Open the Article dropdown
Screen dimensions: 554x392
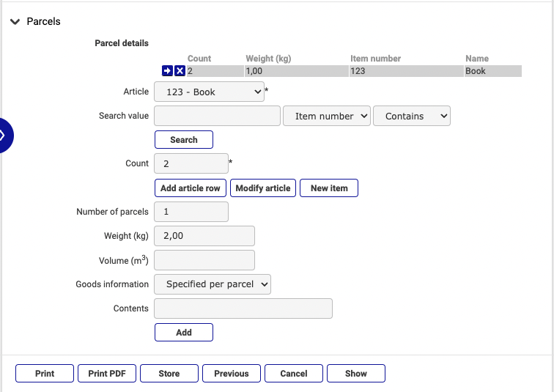tap(209, 92)
